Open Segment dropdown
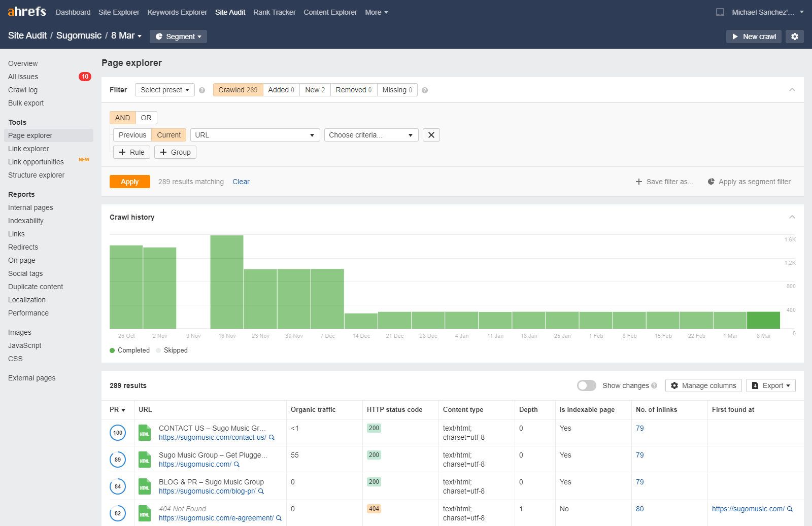The width and height of the screenshot is (812, 526). tap(178, 37)
